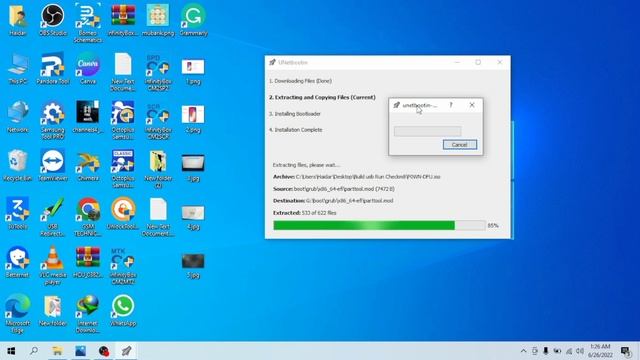The image size is (640, 360).
Task: Select the Microsoft Edge desktop shortcut
Action: coord(18,313)
